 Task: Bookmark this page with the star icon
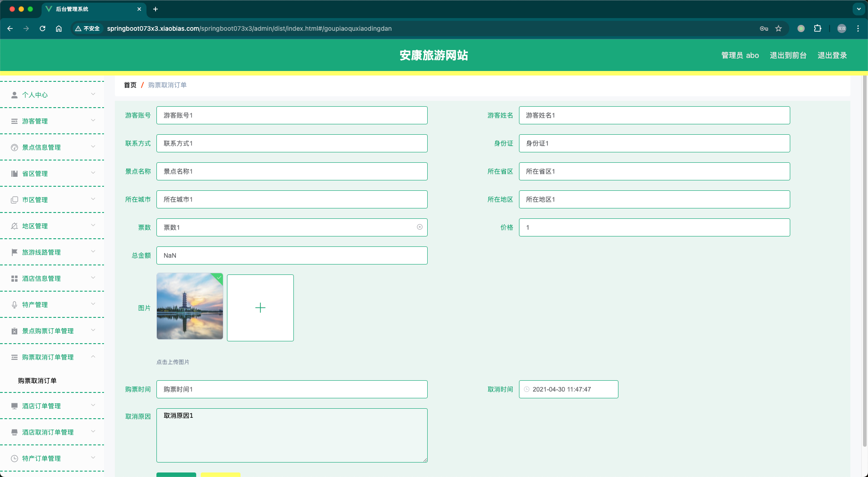pyautogui.click(x=778, y=28)
